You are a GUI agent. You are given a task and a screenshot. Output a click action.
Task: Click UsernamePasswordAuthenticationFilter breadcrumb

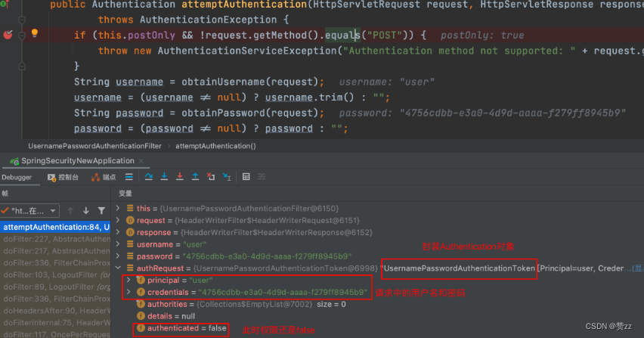point(95,146)
